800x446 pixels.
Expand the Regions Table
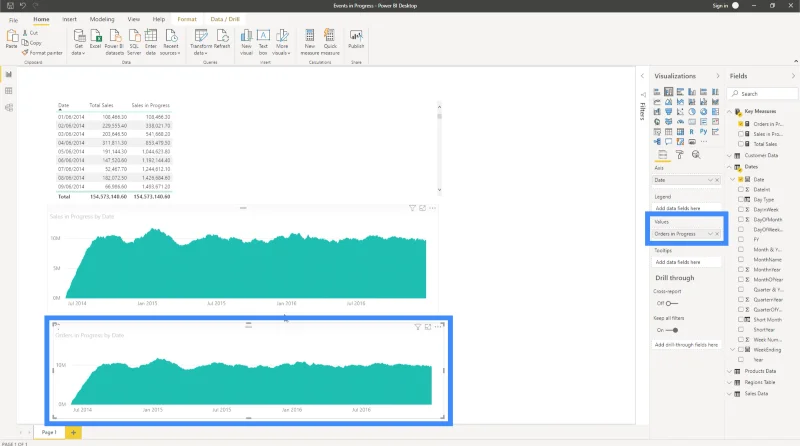point(730,382)
